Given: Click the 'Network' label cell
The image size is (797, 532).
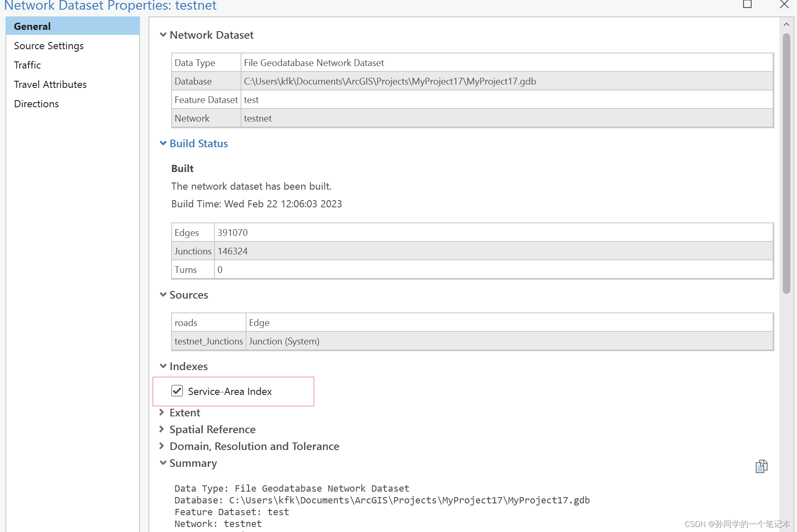Looking at the screenshot, I should 206,118.
